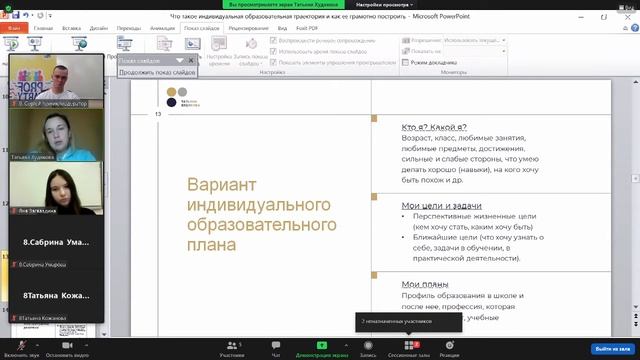The image size is (640, 360).
Task: Switch to the Foxit PDF tab
Action: (307, 28)
